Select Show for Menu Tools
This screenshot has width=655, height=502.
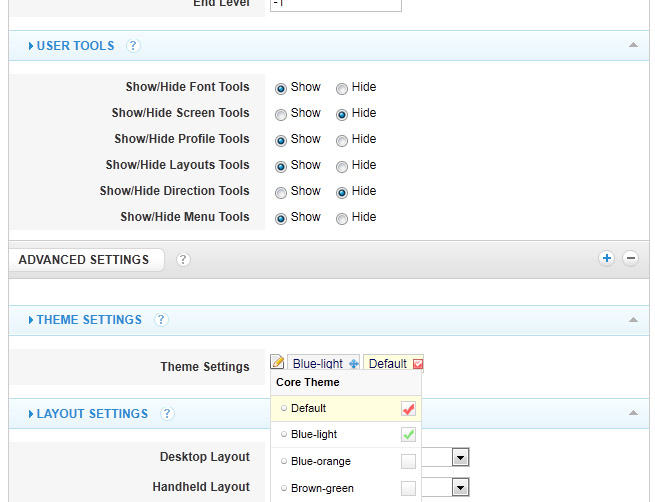pos(281,218)
